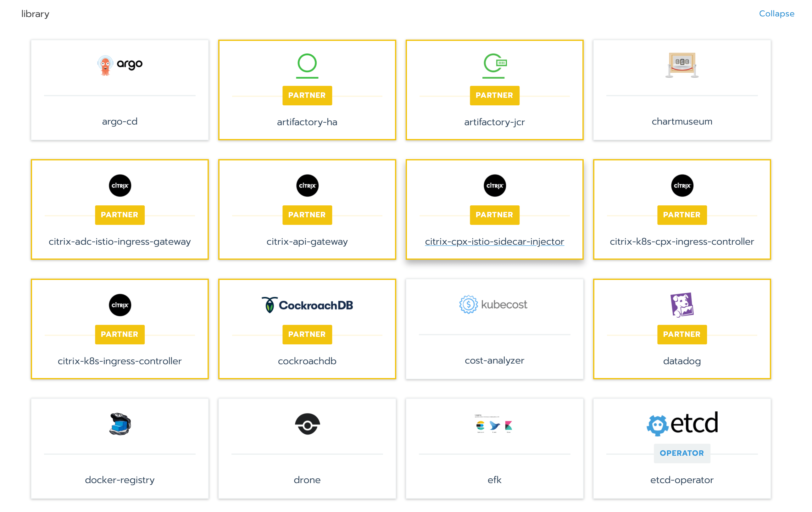Open the citrix-api-gateway chart name
The width and height of the screenshot is (812, 512).
307,242
